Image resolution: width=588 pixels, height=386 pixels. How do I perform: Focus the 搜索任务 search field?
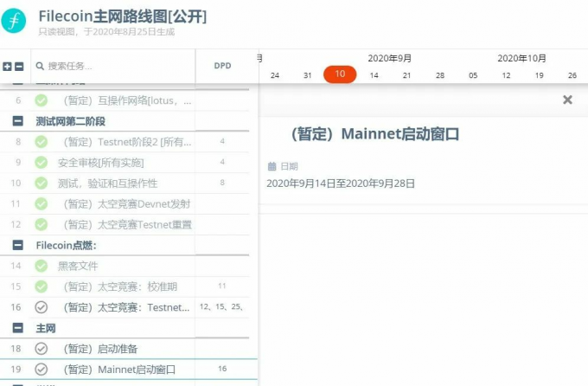(x=112, y=67)
